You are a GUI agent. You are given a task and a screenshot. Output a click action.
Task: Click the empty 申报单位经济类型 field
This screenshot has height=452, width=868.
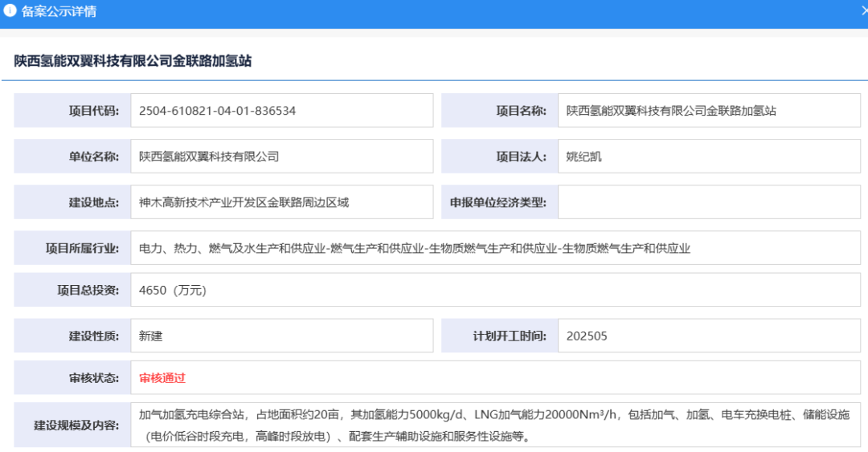(x=709, y=202)
